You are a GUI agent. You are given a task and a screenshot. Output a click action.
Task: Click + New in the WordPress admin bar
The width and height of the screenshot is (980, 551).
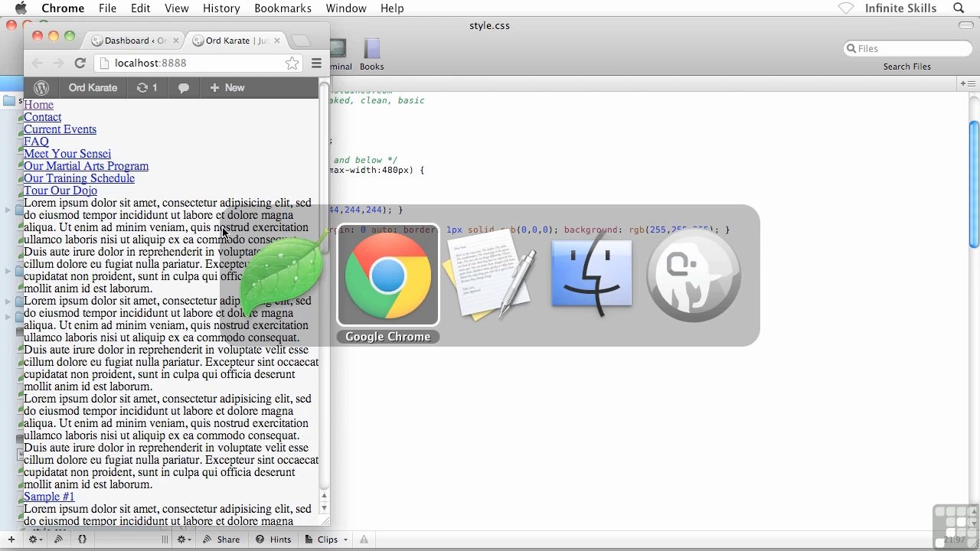tap(227, 88)
